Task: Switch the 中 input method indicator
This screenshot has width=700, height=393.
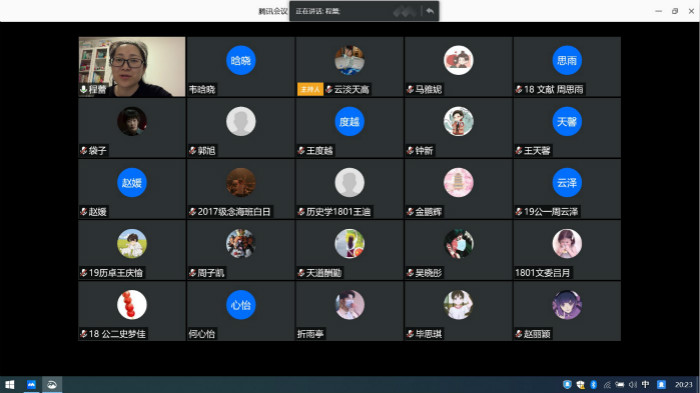Action: [646, 385]
